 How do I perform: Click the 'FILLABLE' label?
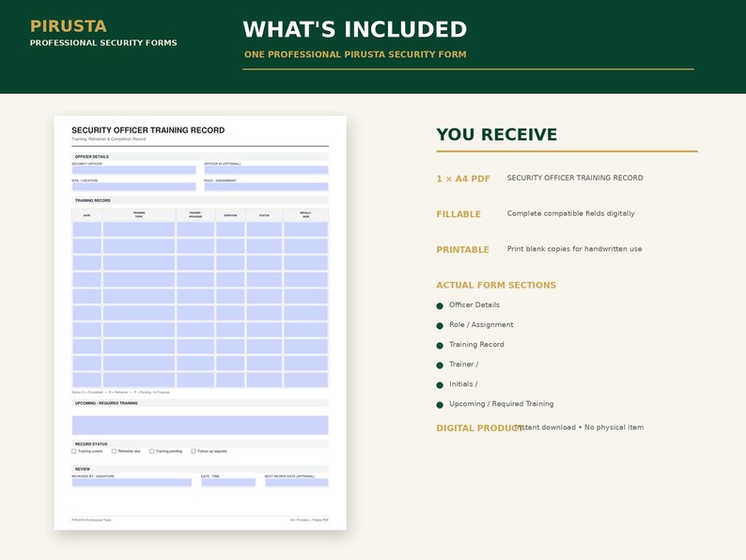tap(458, 214)
